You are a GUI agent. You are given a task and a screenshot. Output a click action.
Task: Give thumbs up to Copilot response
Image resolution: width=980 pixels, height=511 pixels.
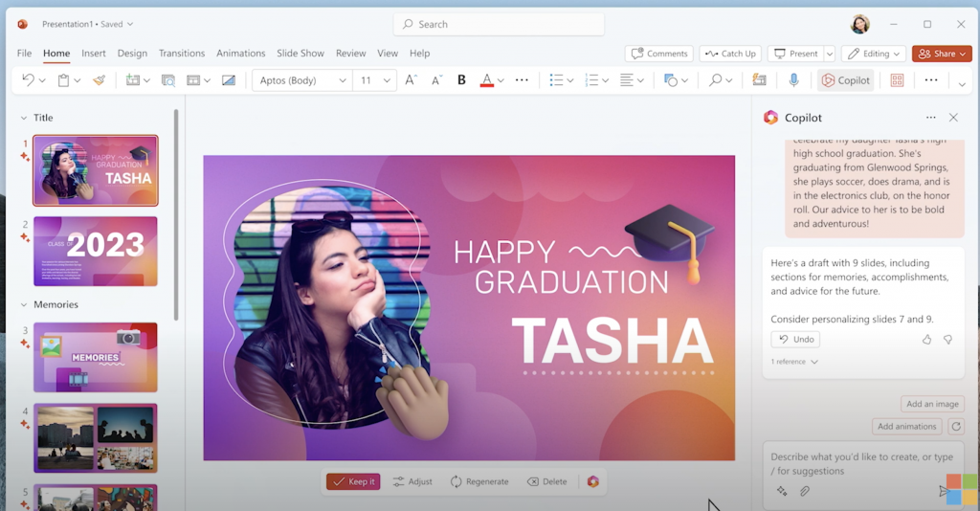[x=926, y=339]
